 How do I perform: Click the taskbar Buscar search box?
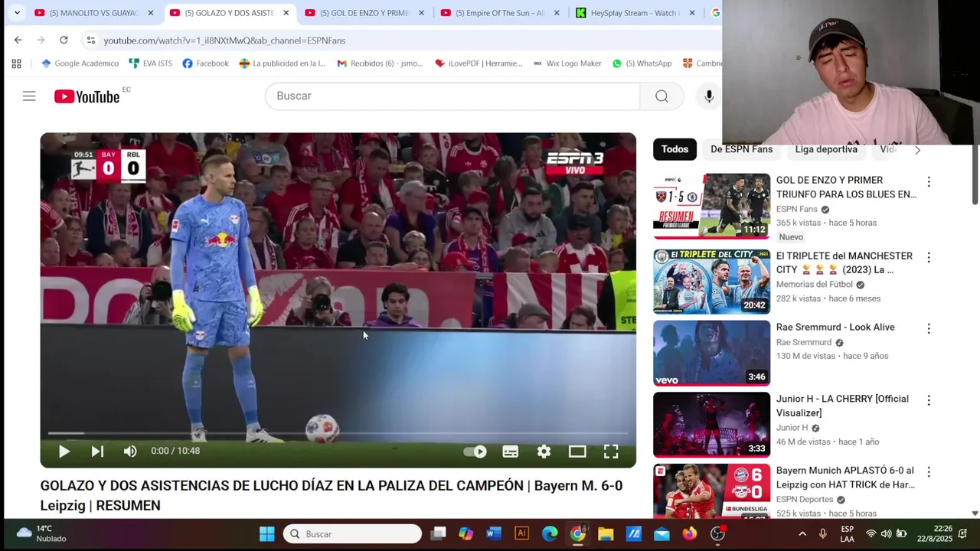(352, 534)
